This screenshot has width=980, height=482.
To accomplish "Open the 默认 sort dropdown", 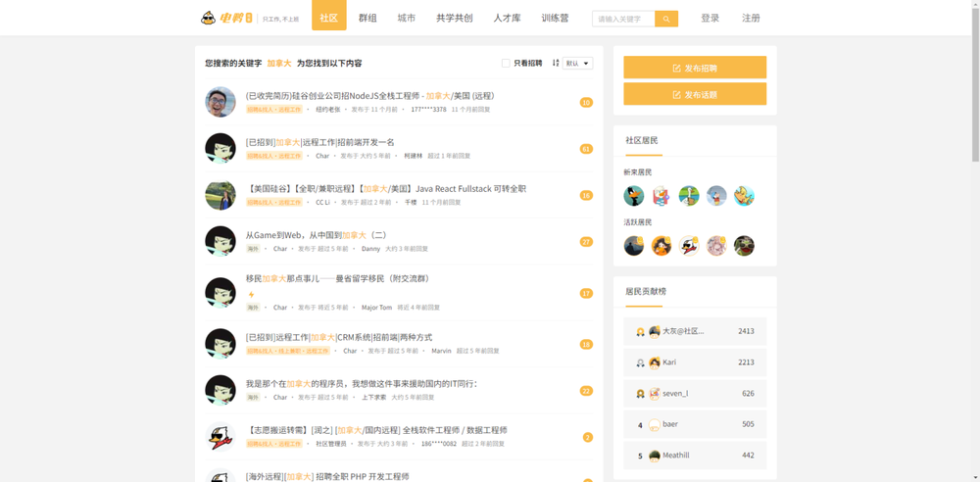I will pos(577,63).
